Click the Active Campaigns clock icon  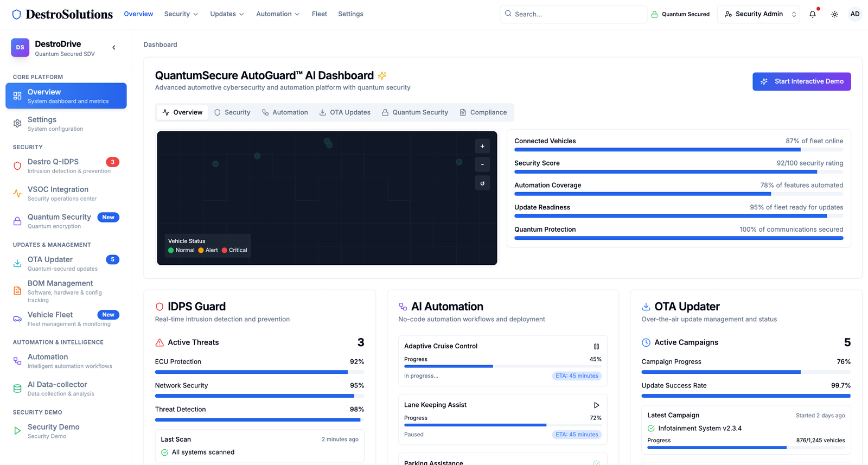[646, 342]
